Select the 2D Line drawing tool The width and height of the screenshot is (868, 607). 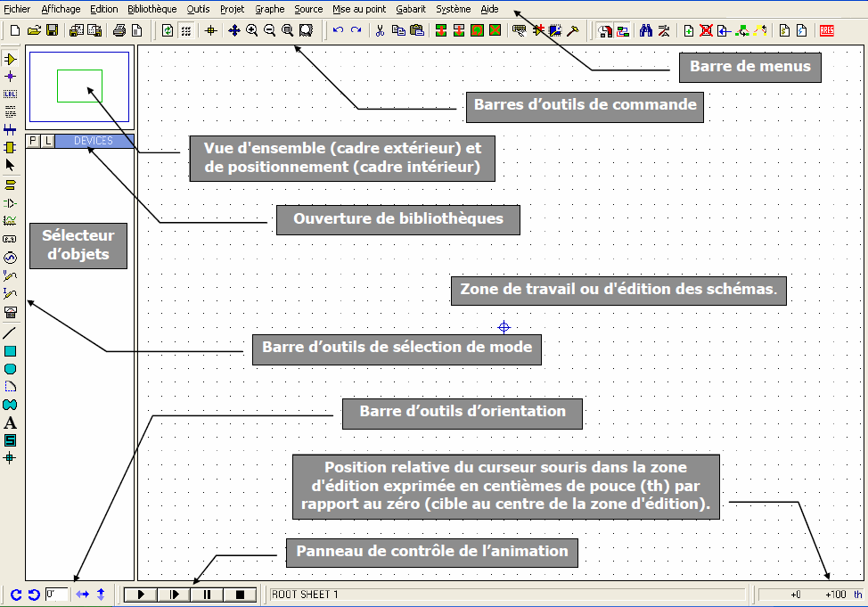[10, 332]
